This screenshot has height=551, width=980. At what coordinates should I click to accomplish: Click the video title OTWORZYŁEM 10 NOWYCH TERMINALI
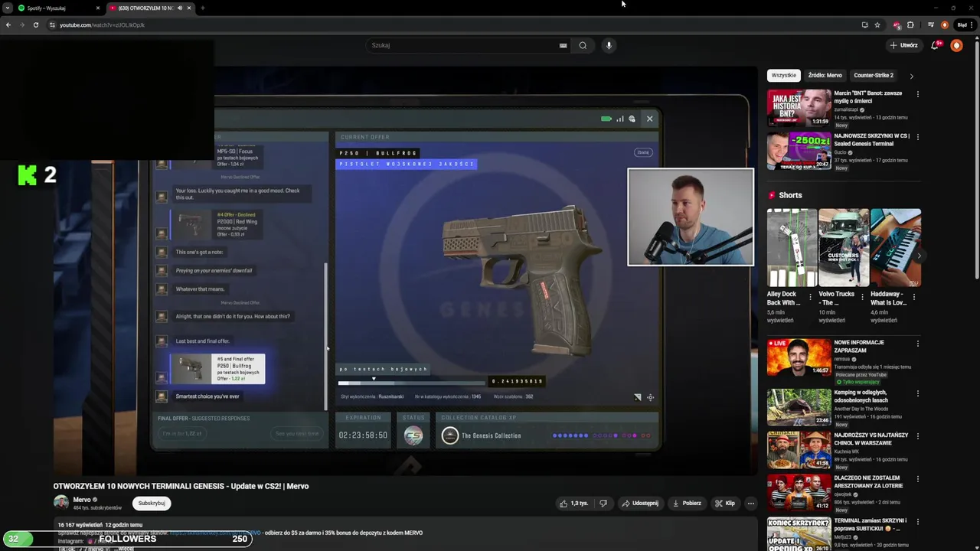pyautogui.click(x=181, y=486)
